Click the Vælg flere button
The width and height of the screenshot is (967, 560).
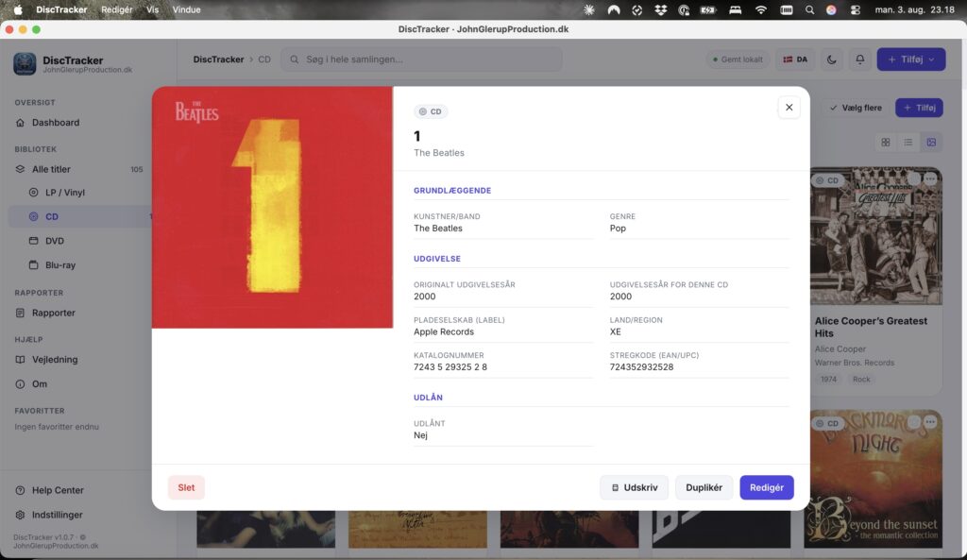[856, 108]
